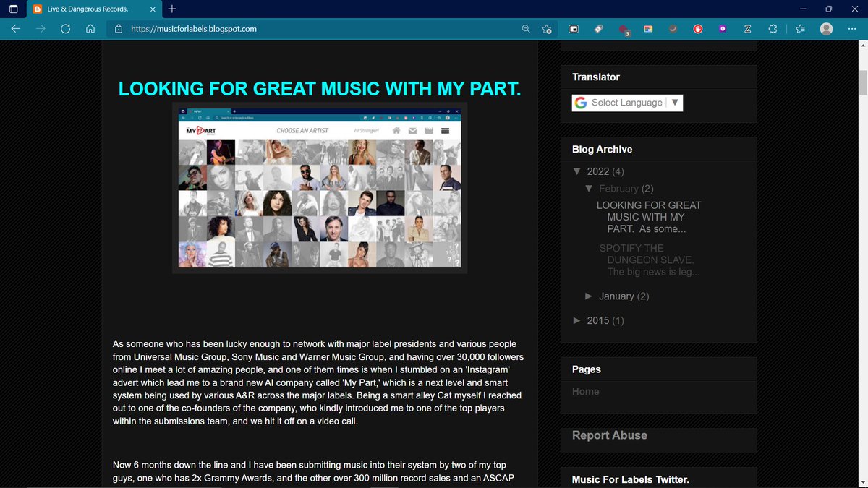This screenshot has height=488, width=868.
Task: Open the Select Language dropdown
Action: click(x=627, y=103)
